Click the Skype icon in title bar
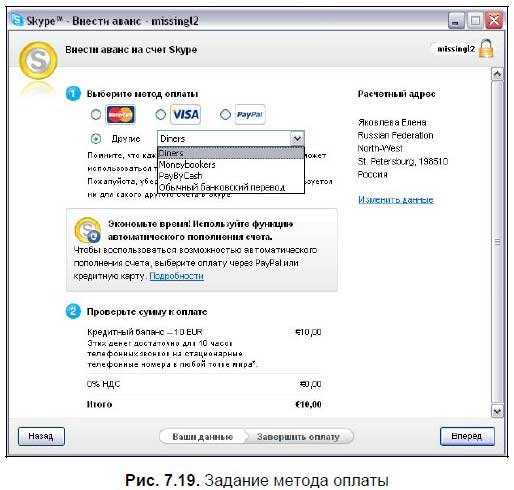Viewport: 514px width, 490px height. [17, 20]
